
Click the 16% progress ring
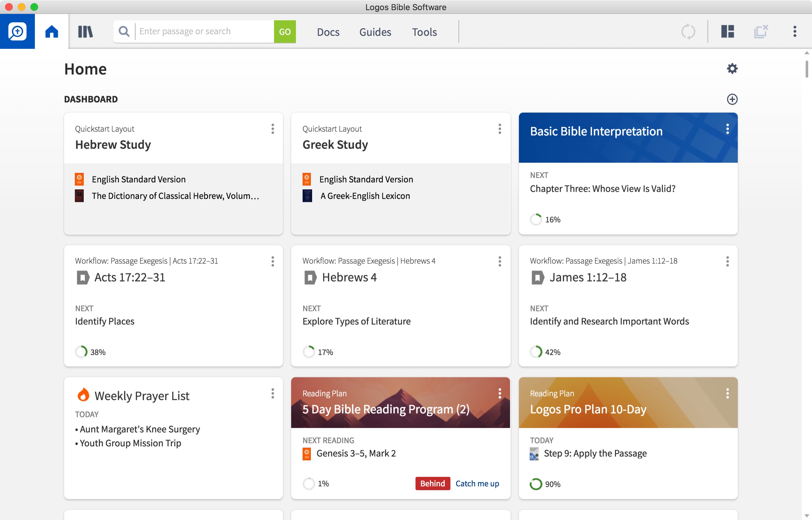click(x=536, y=219)
